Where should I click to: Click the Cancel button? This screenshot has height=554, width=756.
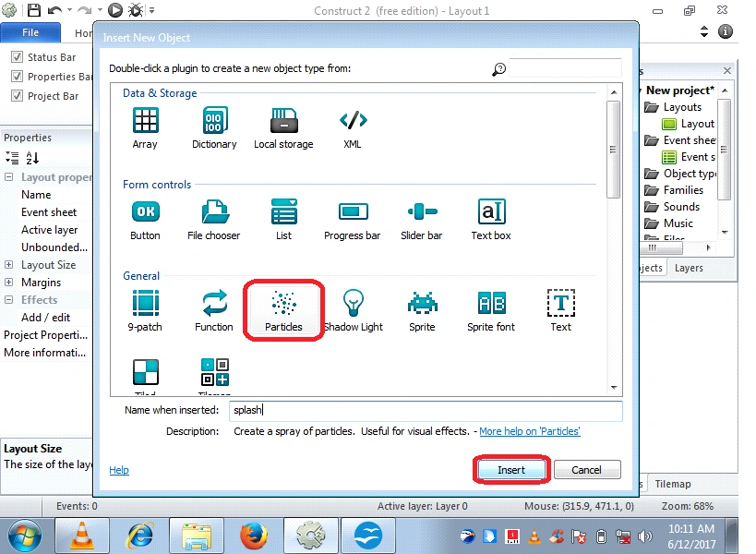[x=587, y=470]
